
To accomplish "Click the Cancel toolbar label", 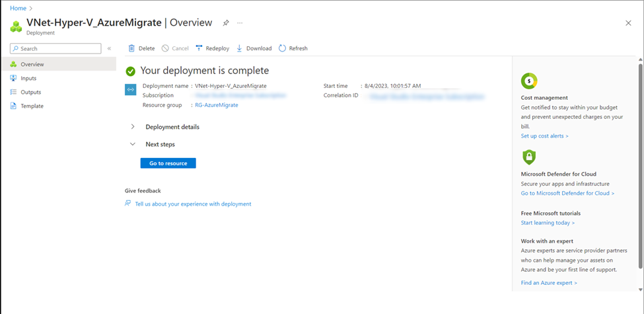I will tap(180, 48).
